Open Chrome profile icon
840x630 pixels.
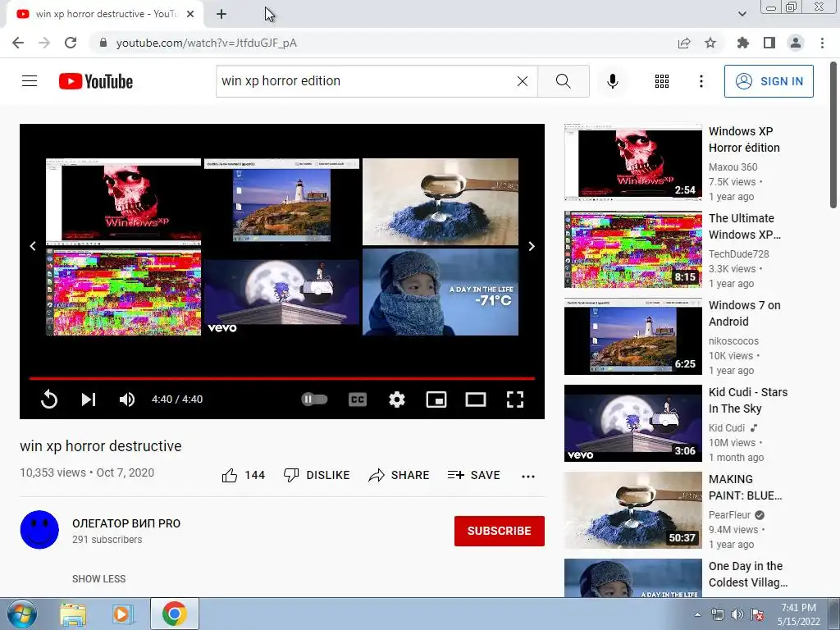click(796, 43)
